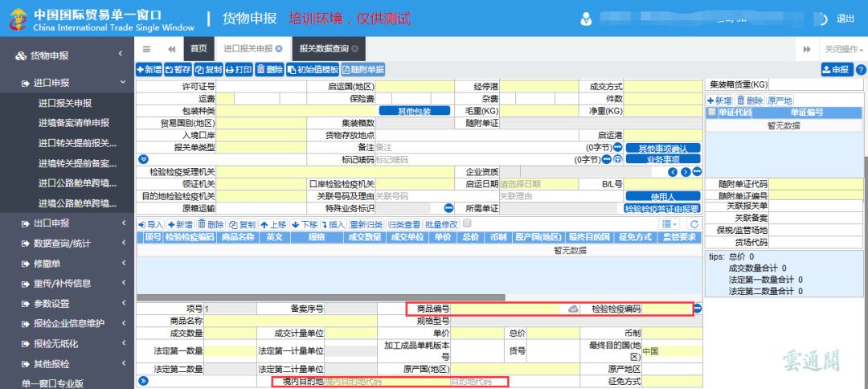Image resolution: width=868 pixels, height=389 pixels.
Task: Click 批量修改 button
Action: tap(441, 224)
